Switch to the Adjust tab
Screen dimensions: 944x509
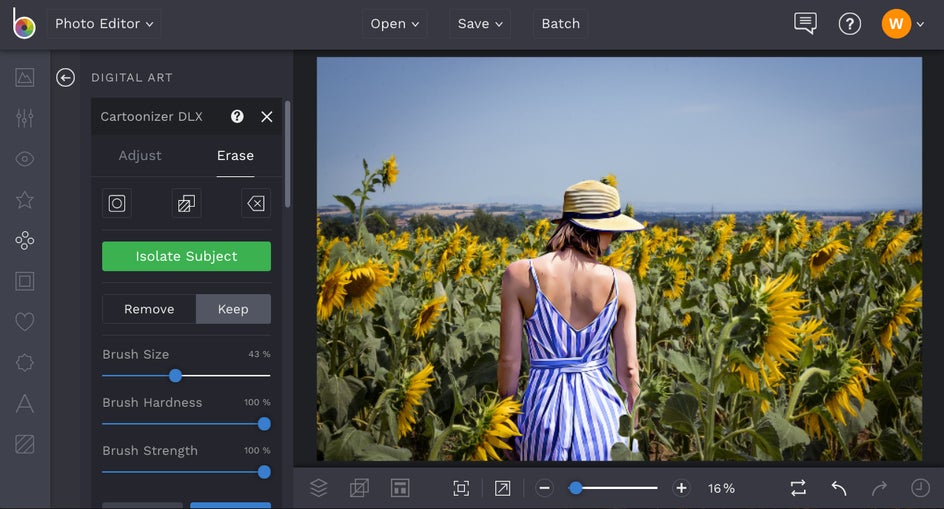click(x=140, y=156)
